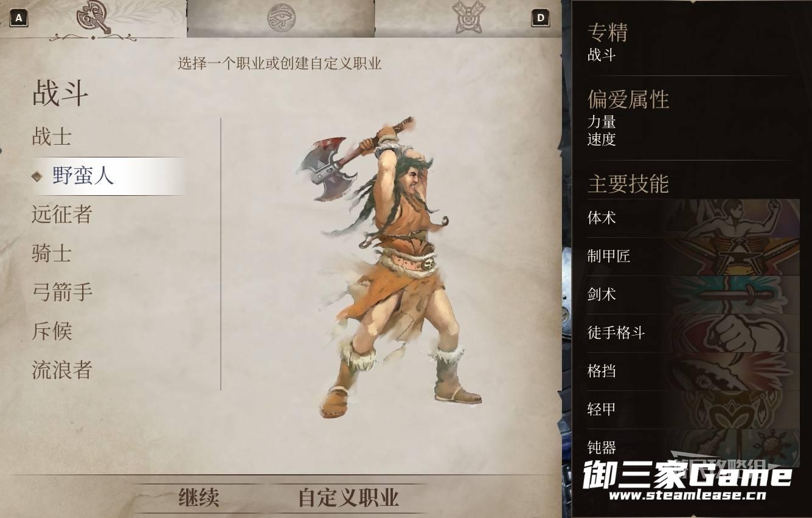
Task: Click the A key prompt icon
Action: [x=19, y=18]
